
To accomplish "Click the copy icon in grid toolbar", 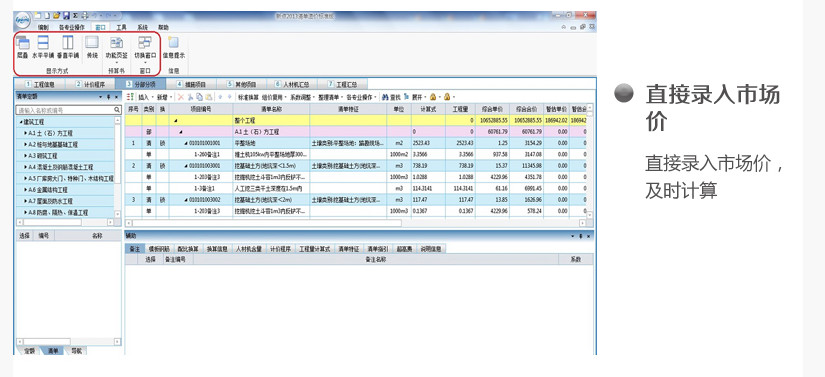I will point(199,97).
